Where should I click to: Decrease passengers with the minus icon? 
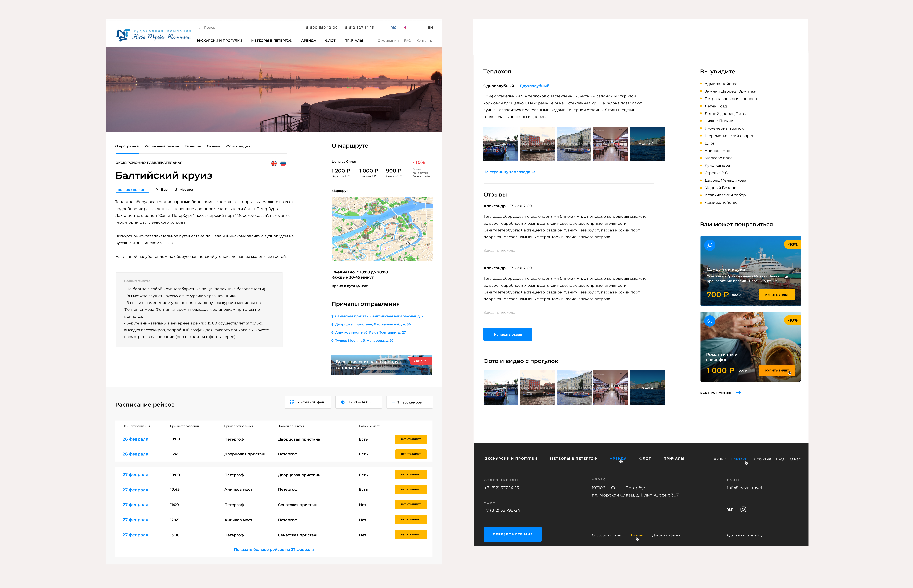[x=393, y=402]
